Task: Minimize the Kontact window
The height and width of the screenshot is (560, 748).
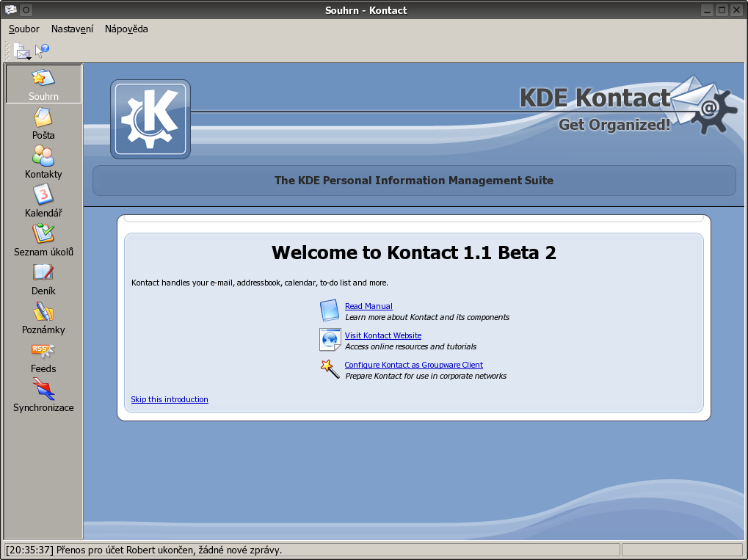Action: pyautogui.click(x=708, y=10)
